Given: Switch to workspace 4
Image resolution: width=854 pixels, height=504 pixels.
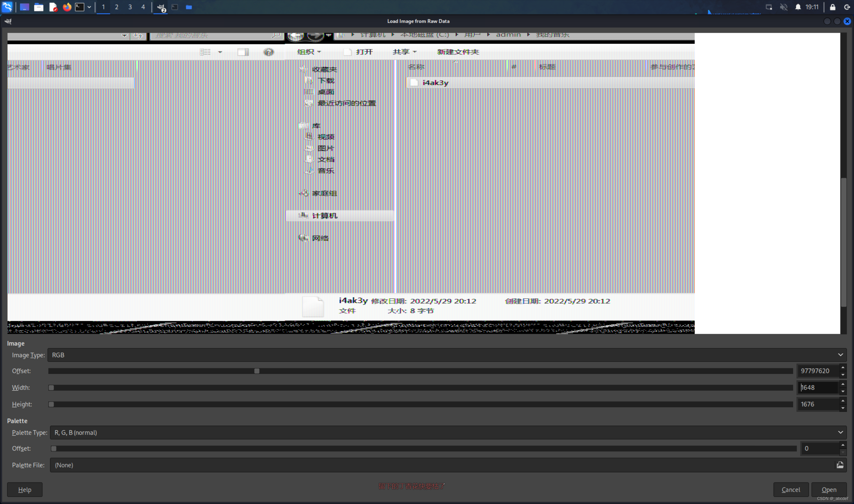Looking at the screenshot, I should tap(143, 7).
